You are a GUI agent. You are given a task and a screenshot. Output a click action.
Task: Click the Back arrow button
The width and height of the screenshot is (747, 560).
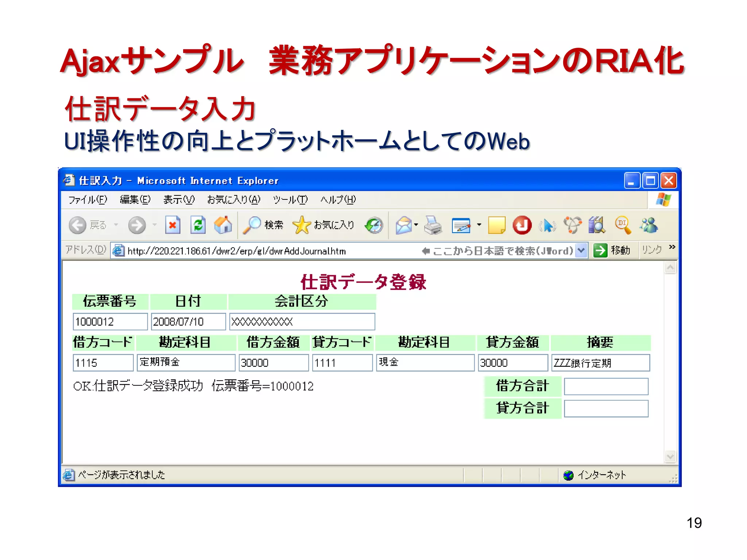77,225
